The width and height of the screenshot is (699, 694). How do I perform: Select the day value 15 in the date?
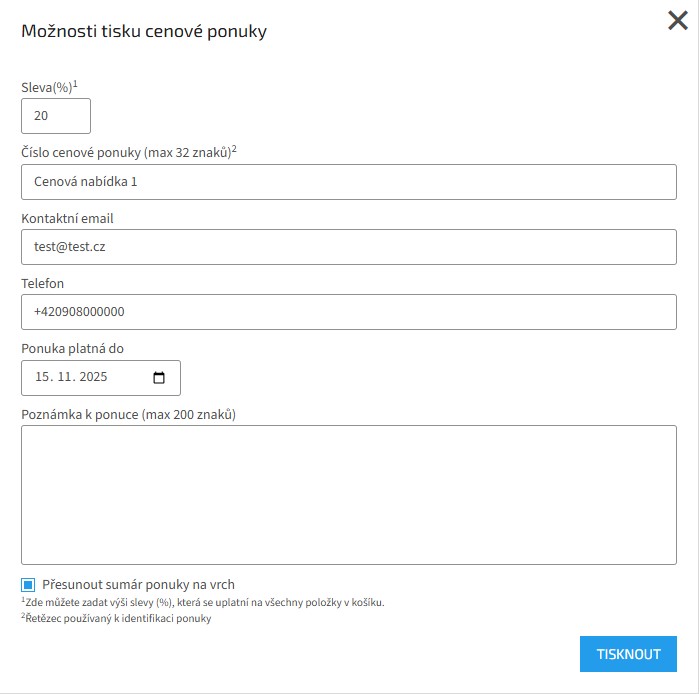pyautogui.click(x=42, y=378)
